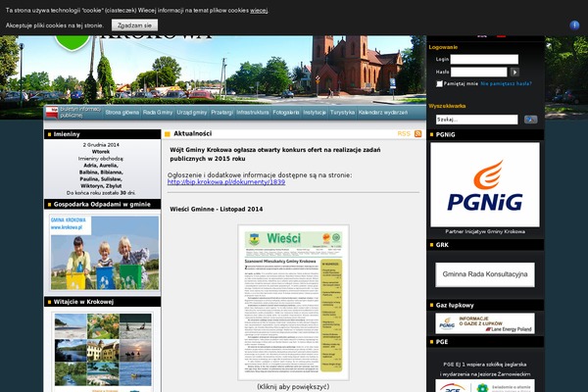Open Urząd gminy menu item

pos(192,112)
